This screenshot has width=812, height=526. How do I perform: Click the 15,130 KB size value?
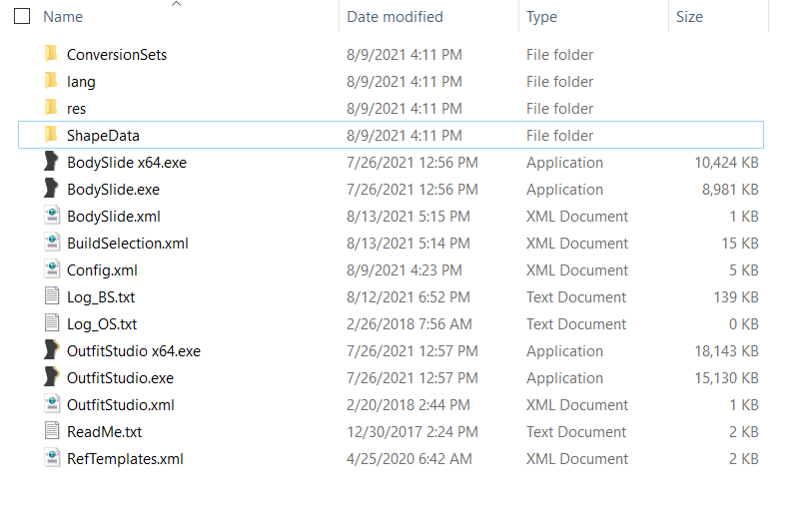click(x=726, y=378)
